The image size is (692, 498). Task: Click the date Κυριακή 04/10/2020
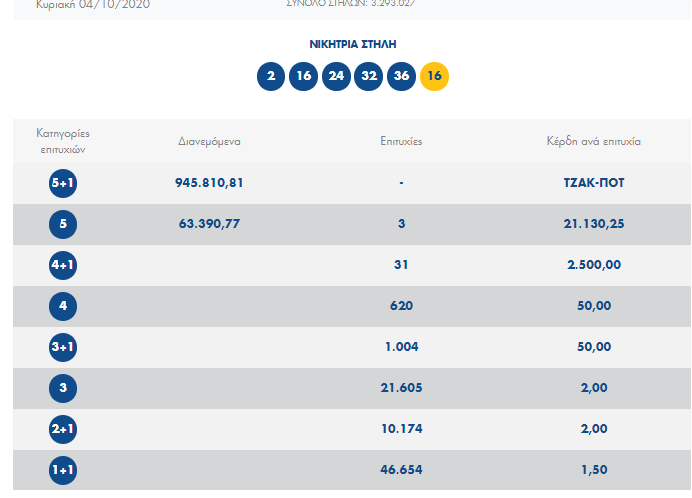point(93,4)
